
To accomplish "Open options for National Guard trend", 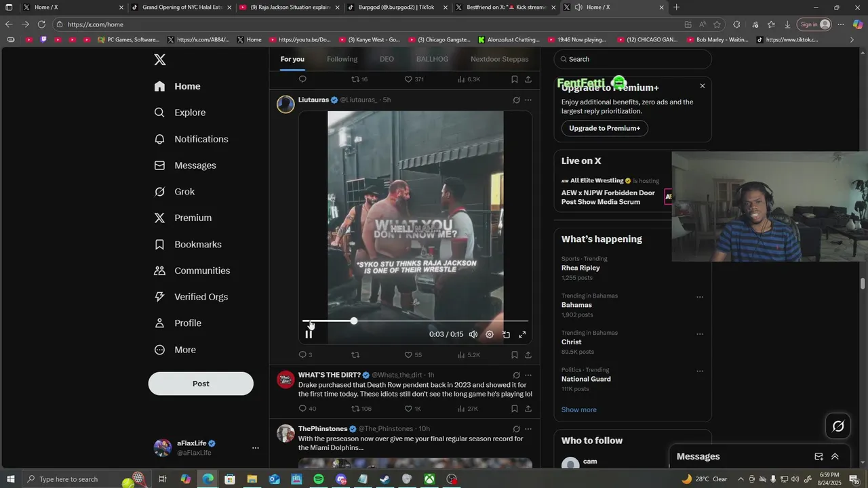I will point(700,371).
